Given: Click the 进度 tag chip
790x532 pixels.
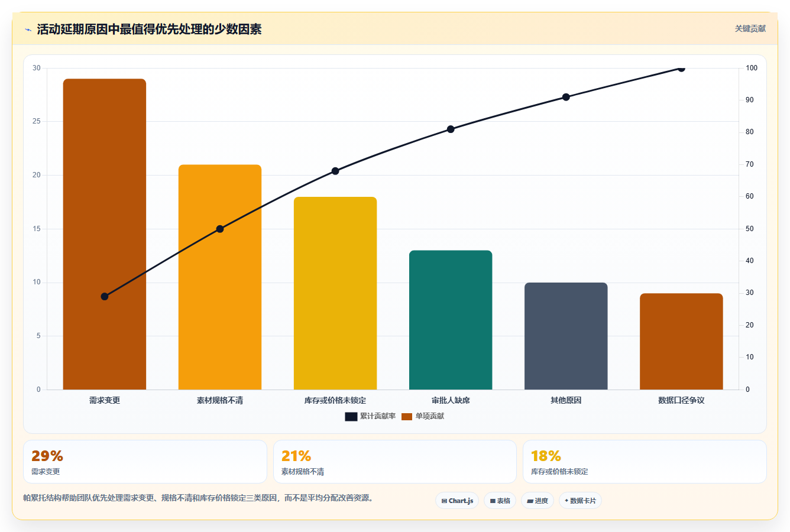Looking at the screenshot, I should coord(538,501).
